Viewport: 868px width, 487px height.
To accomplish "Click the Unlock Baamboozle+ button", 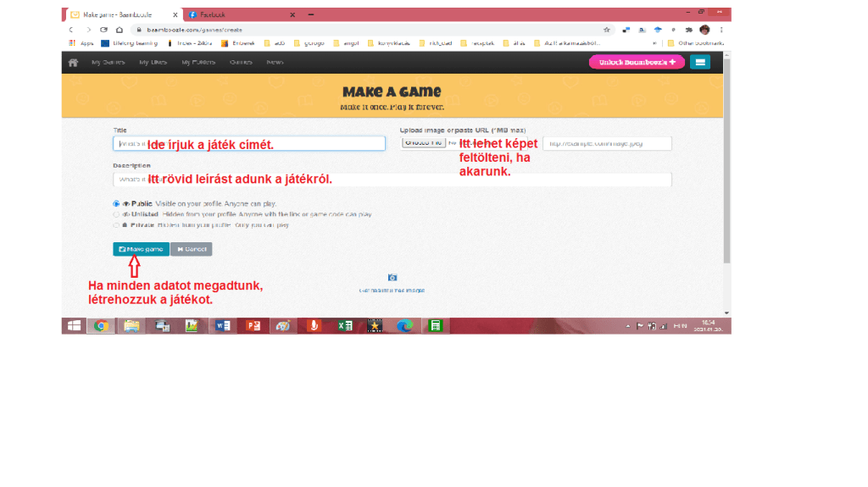I will (x=637, y=62).
